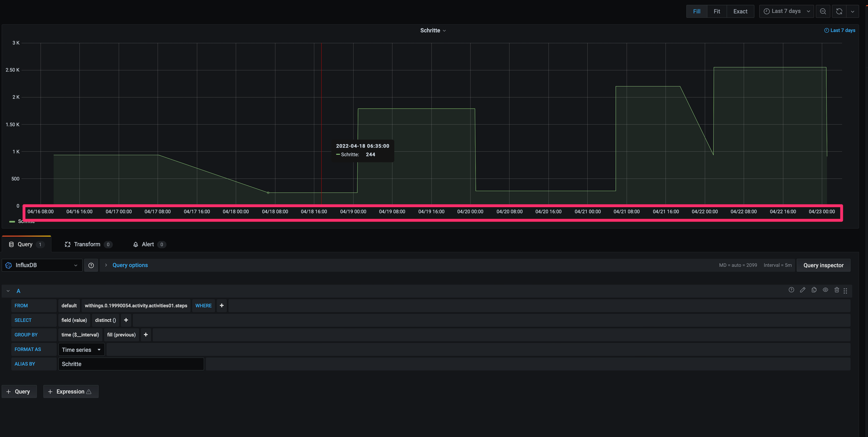Screen dimensions: 868x437
Task: Toggle text edit mode with pencil icon
Action: tap(803, 290)
